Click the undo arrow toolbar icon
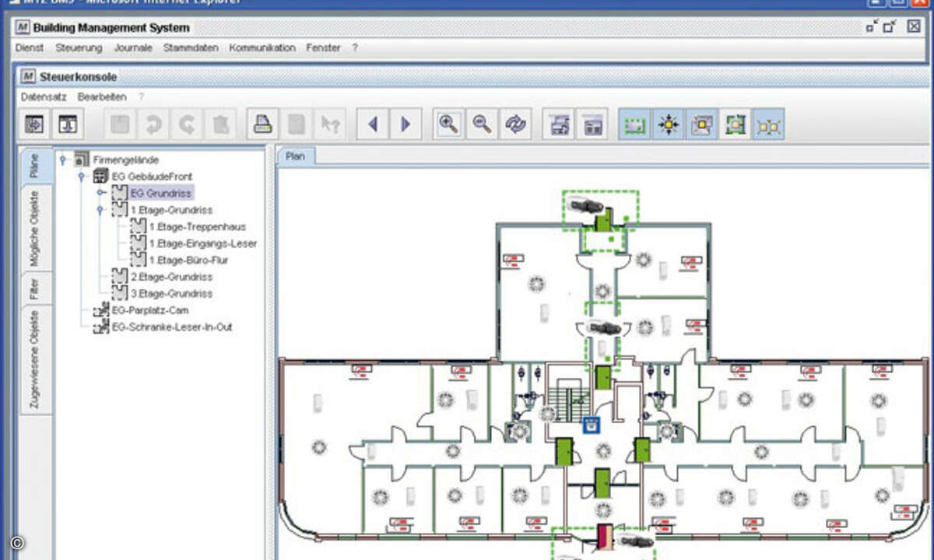The width and height of the screenshot is (934, 560). pyautogui.click(x=153, y=124)
